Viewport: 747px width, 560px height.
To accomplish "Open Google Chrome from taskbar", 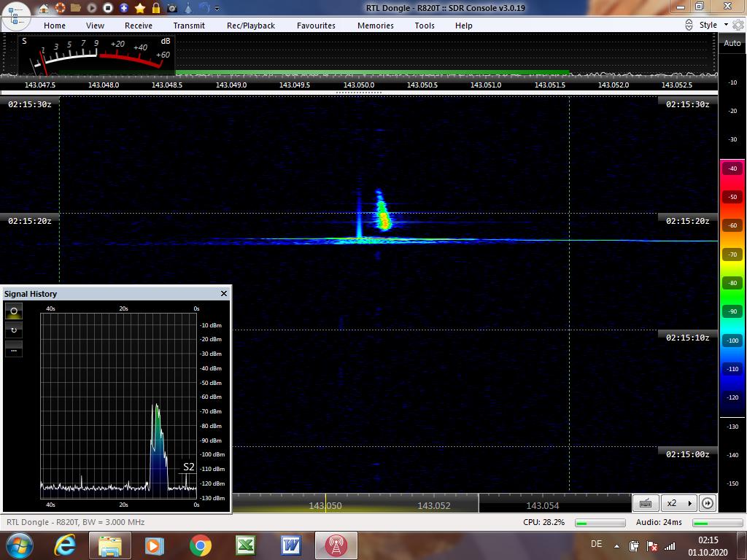I will [201, 545].
